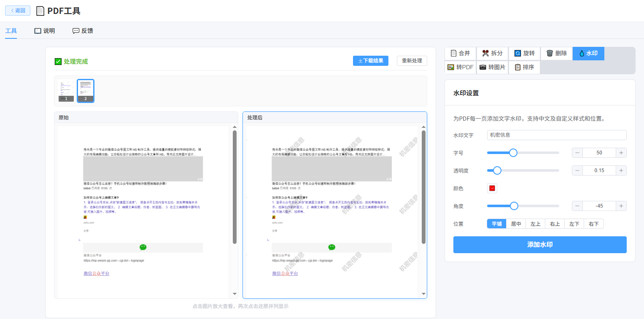Increase font size with plus stepper
The image size is (644, 319).
coord(621,153)
